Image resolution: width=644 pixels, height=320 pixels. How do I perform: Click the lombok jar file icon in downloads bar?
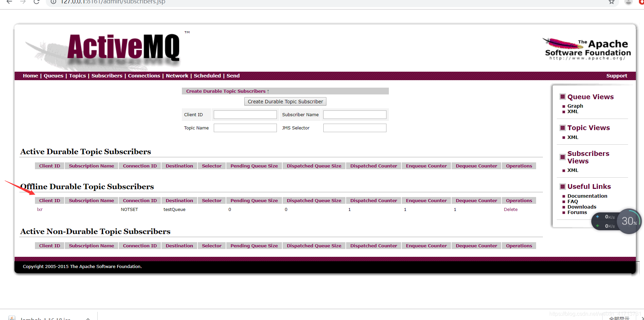tap(12, 318)
